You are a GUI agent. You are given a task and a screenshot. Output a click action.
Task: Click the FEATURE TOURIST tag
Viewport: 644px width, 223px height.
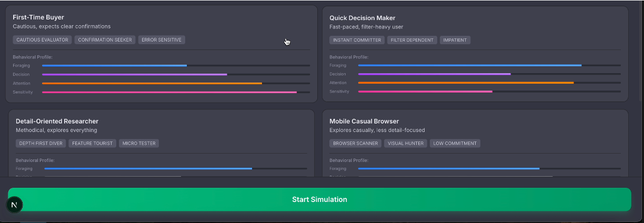pyautogui.click(x=92, y=143)
